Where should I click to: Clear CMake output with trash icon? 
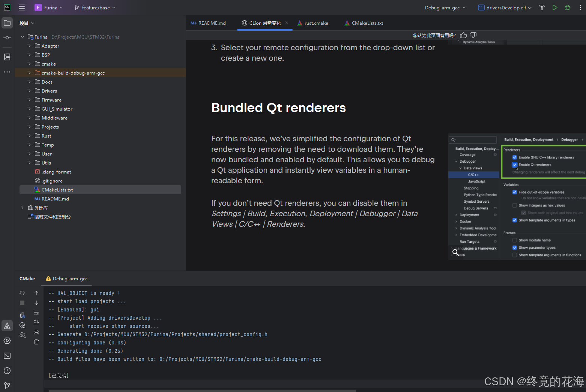point(36,342)
